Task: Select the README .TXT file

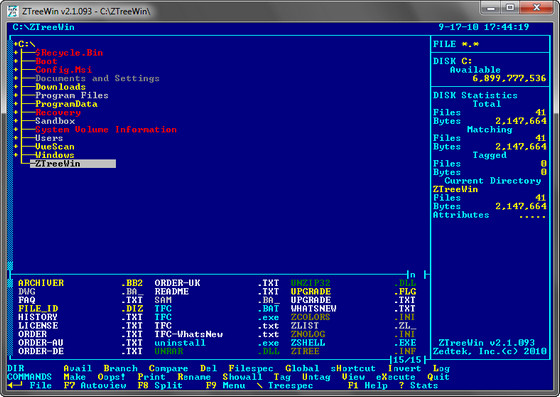Action: point(217,292)
